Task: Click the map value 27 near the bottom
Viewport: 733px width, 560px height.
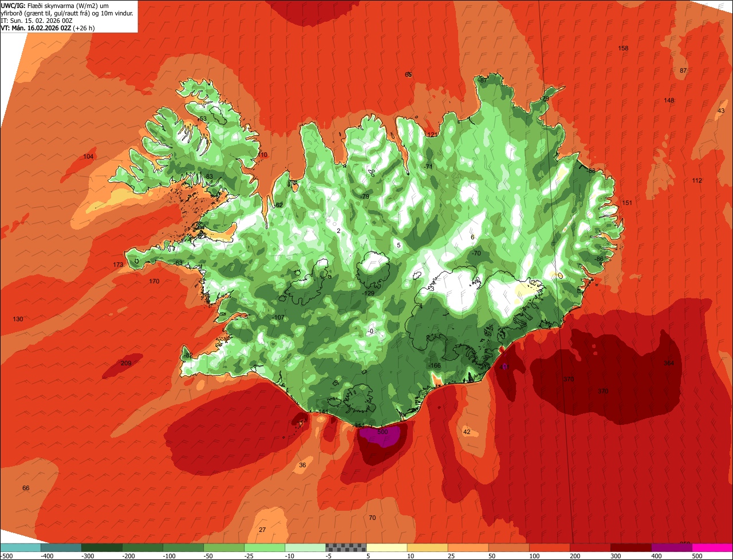Action: (262, 530)
